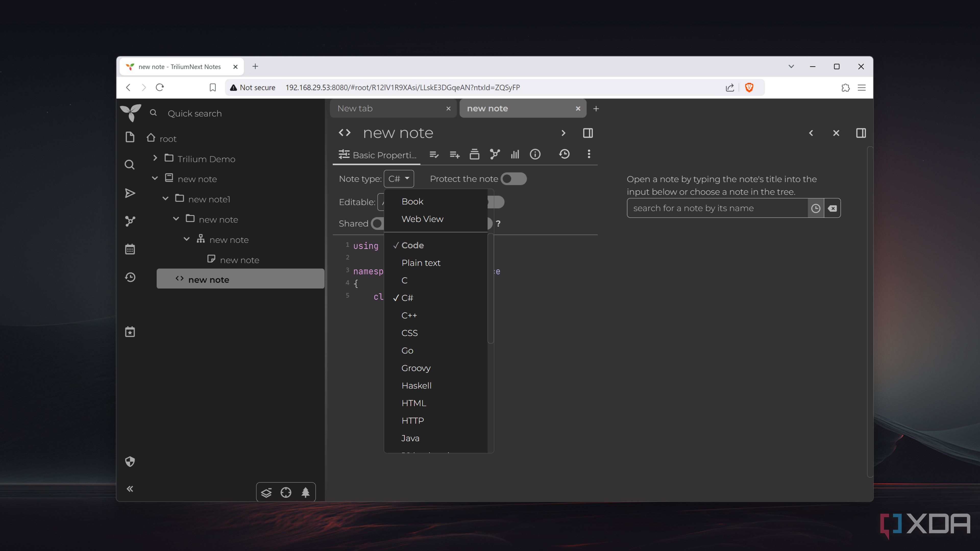Add a new Trilium tab
Screen dimensions: 980x551
click(x=596, y=109)
